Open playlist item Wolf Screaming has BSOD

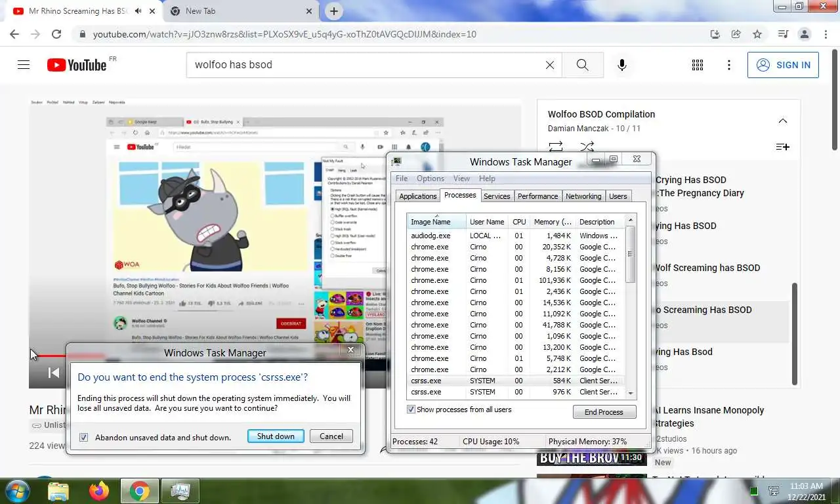[707, 268]
